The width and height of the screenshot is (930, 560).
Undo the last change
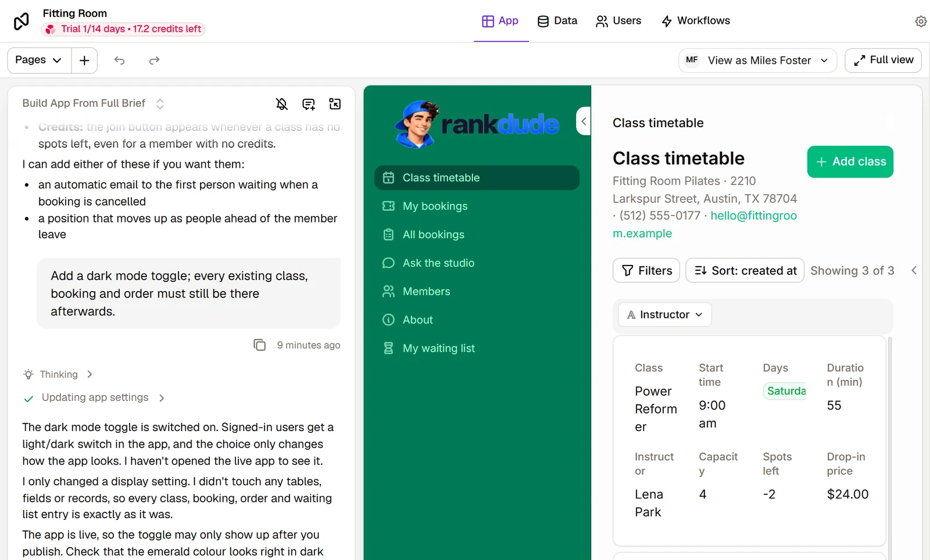119,60
